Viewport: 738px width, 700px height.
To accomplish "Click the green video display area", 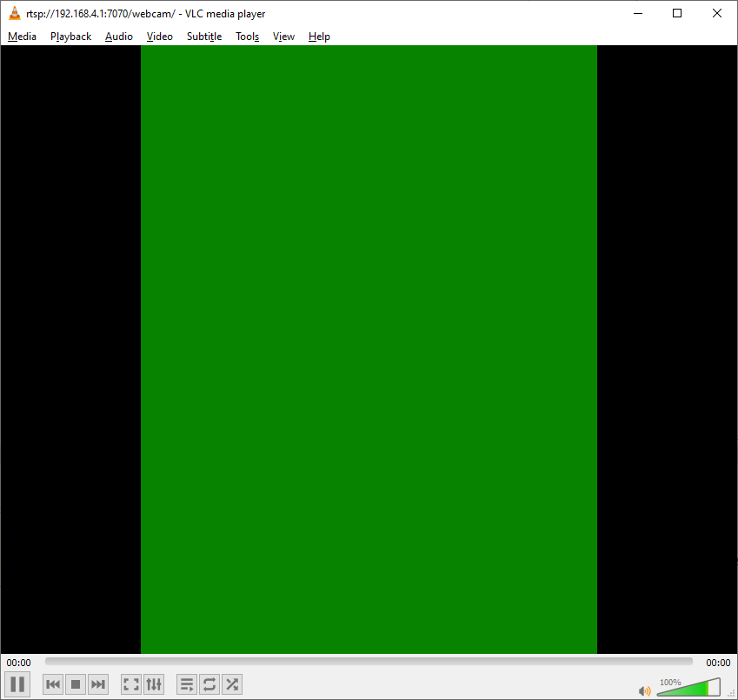I will coord(369,350).
